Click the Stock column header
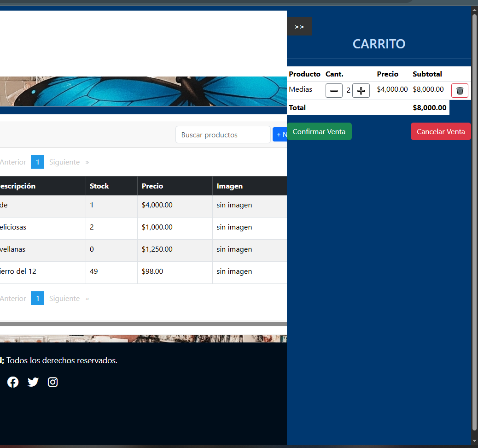 [x=99, y=186]
